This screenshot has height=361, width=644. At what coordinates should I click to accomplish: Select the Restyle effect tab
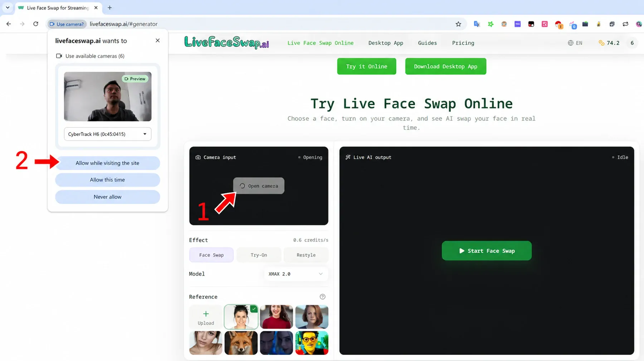[306, 255]
